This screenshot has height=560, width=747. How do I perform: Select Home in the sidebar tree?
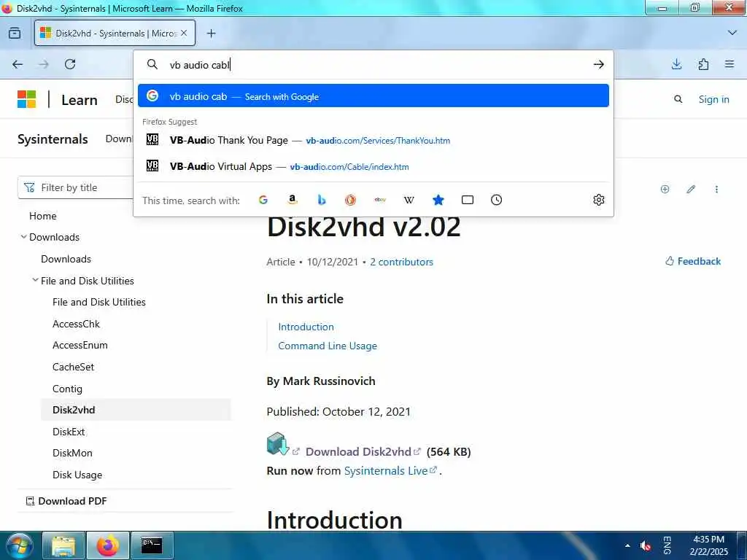pyautogui.click(x=43, y=216)
